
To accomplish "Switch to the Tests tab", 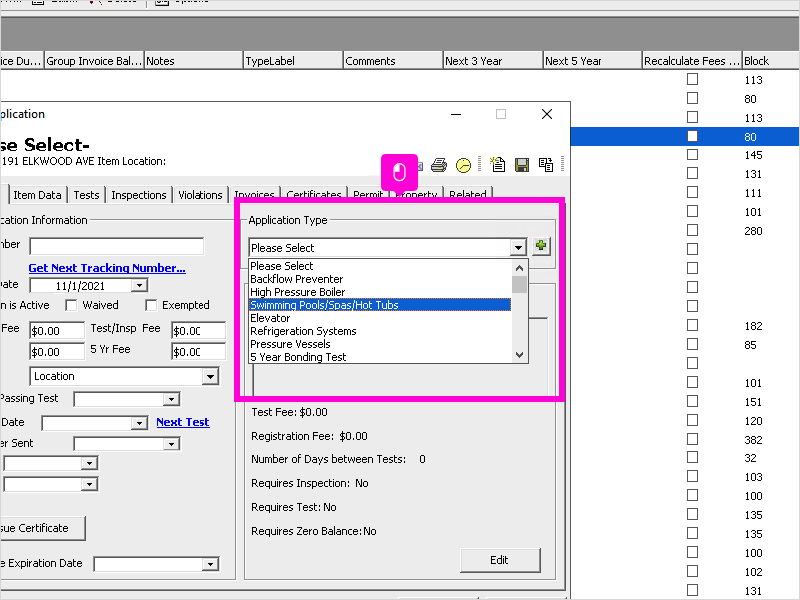I will pyautogui.click(x=86, y=195).
